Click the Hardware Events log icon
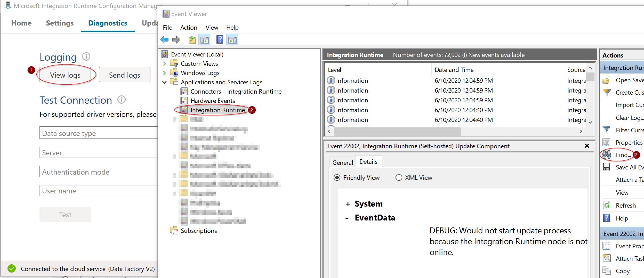 point(184,101)
